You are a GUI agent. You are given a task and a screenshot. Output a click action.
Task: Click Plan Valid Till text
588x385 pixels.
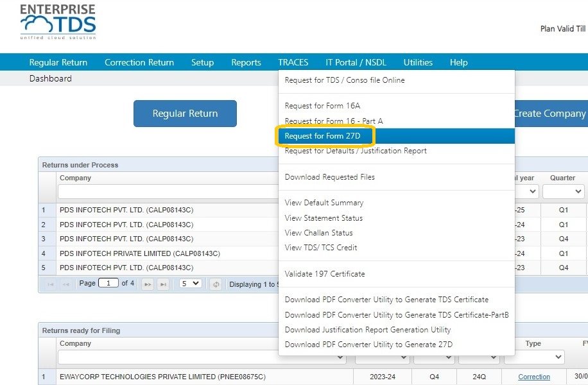point(563,28)
